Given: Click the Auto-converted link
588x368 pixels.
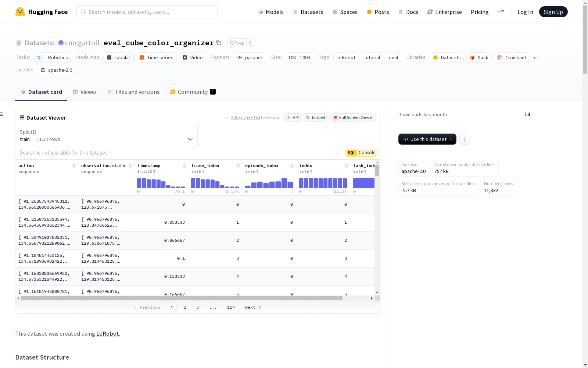Looking at the screenshot, I should 245,117.
